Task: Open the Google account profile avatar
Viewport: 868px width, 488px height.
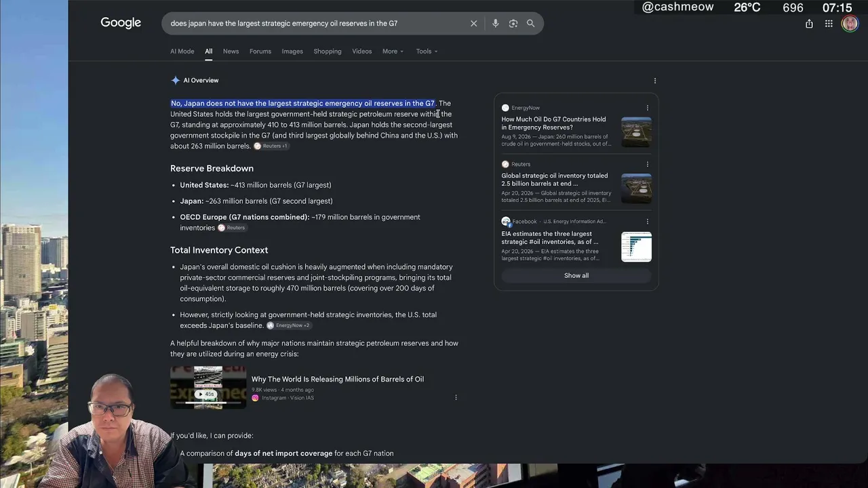Action: point(850,24)
